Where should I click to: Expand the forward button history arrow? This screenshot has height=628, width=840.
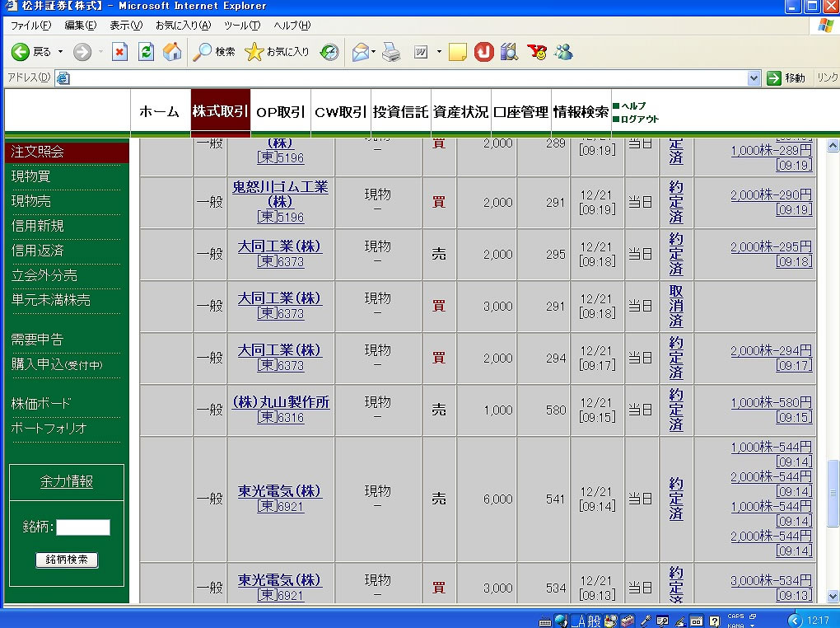100,52
